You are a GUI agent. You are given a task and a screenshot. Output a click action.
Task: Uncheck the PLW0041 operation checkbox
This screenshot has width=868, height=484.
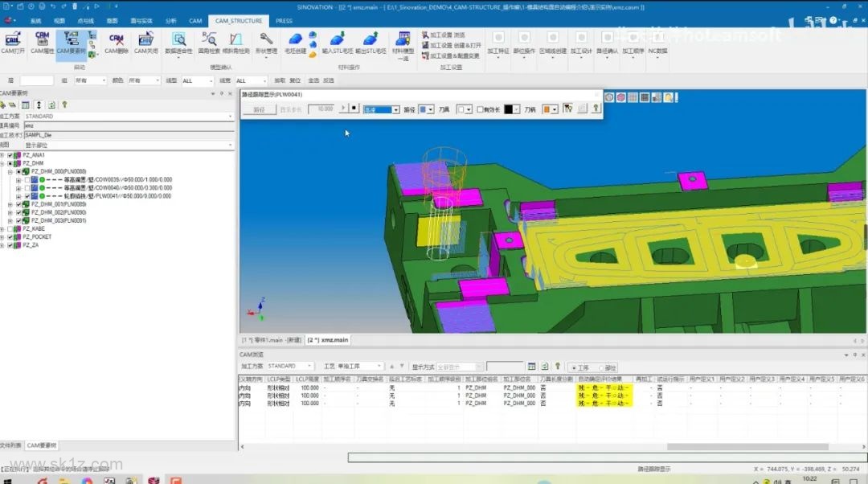[27, 196]
